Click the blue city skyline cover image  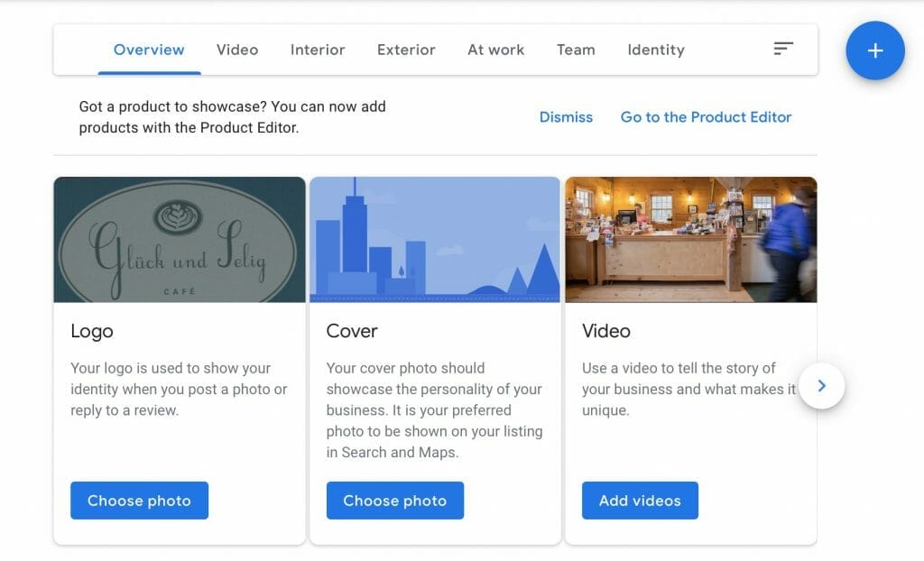435,240
